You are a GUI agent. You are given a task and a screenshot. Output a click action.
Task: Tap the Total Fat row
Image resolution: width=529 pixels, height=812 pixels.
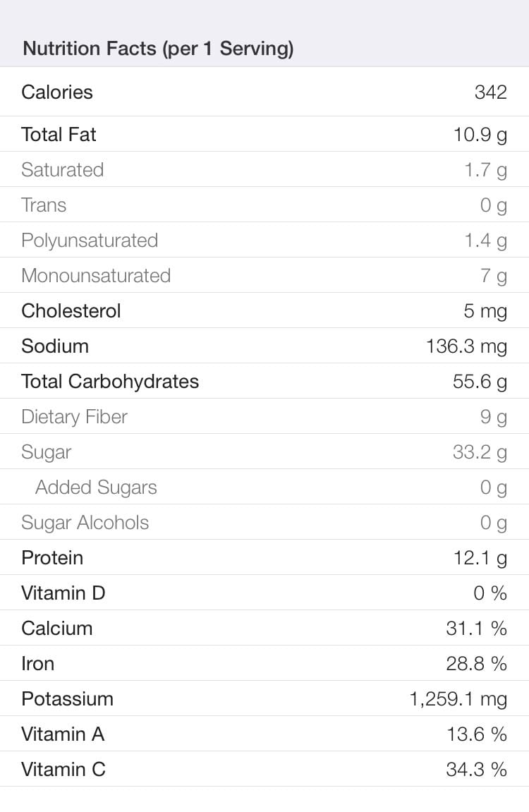(x=264, y=134)
